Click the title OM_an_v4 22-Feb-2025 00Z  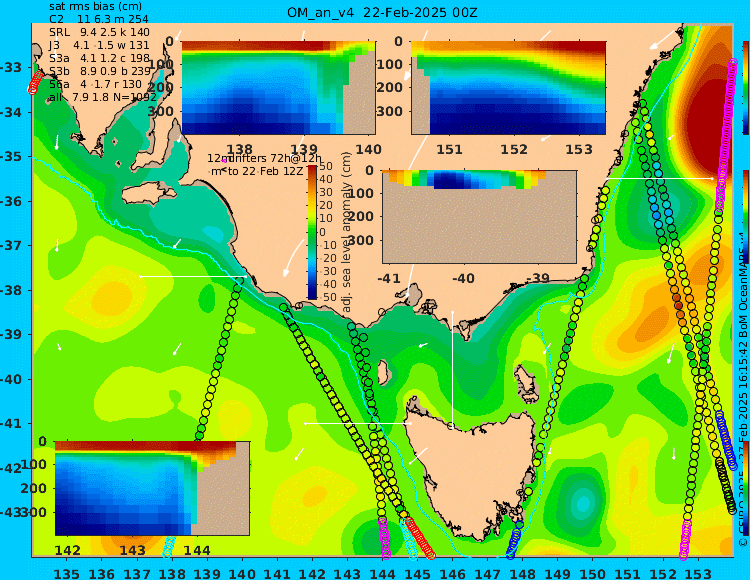click(x=382, y=12)
